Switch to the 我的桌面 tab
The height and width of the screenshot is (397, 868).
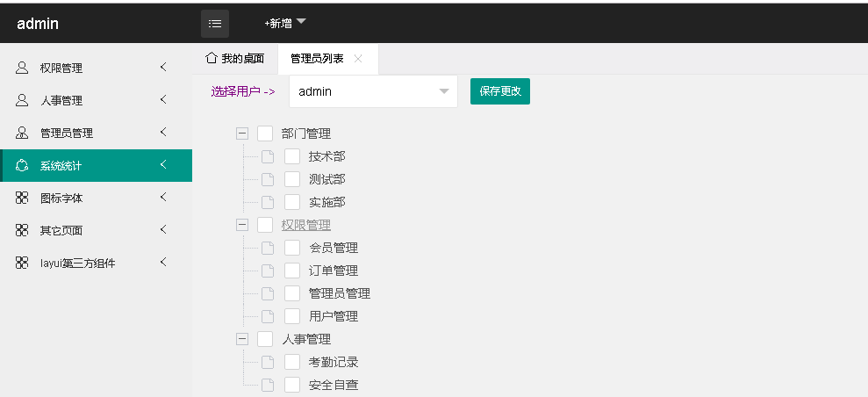coord(235,58)
